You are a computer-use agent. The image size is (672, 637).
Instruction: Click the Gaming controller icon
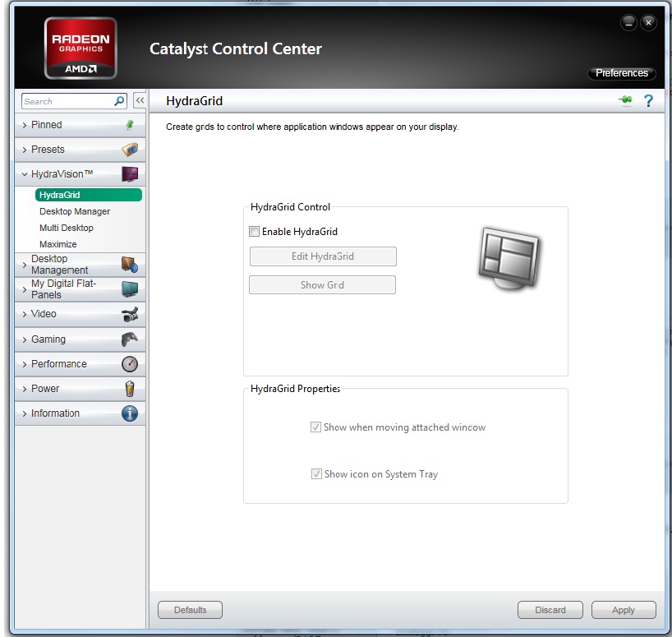pyautogui.click(x=130, y=339)
